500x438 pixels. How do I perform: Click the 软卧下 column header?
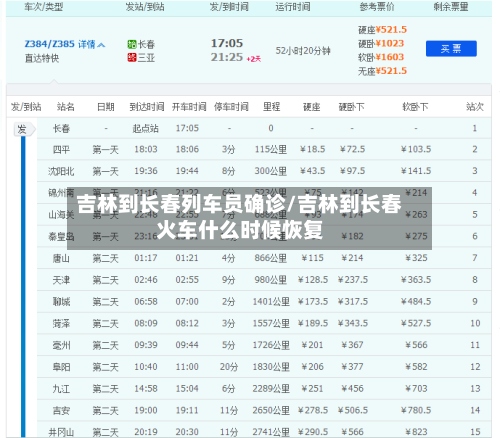point(415,107)
